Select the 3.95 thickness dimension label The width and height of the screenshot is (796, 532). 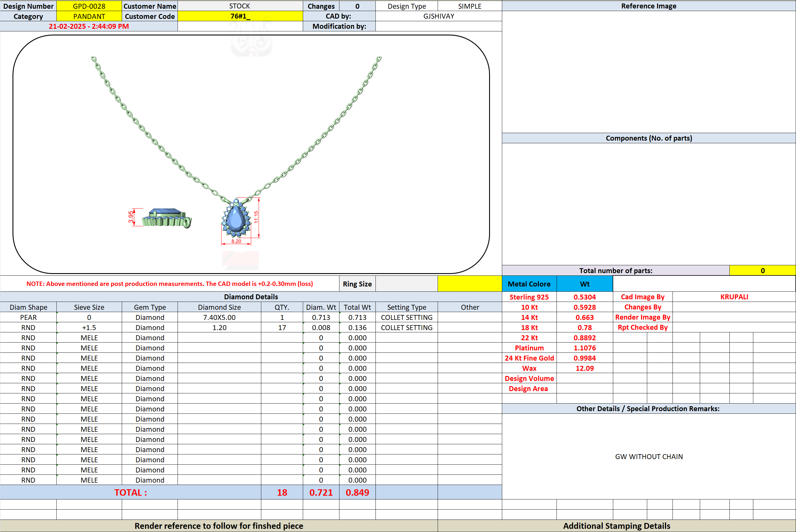tap(130, 217)
